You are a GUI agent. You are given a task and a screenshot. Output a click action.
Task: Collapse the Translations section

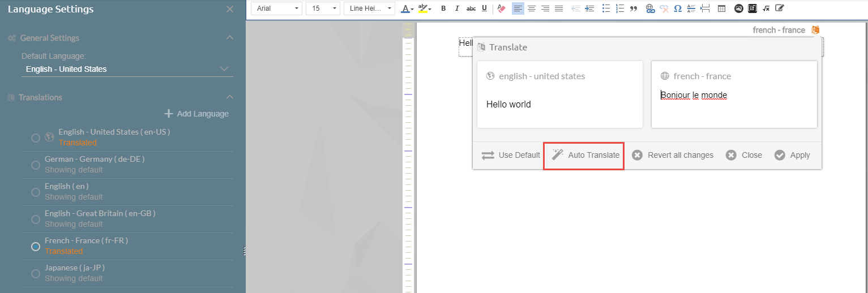tap(230, 97)
